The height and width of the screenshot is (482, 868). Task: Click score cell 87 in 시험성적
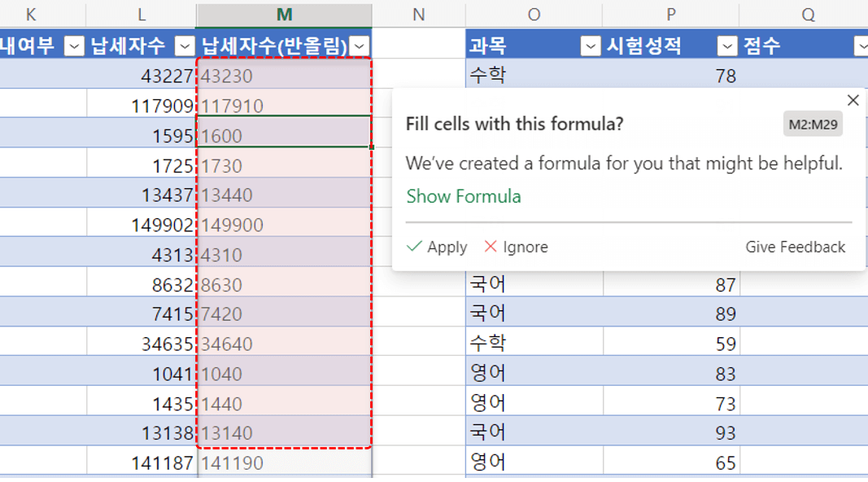click(671, 283)
